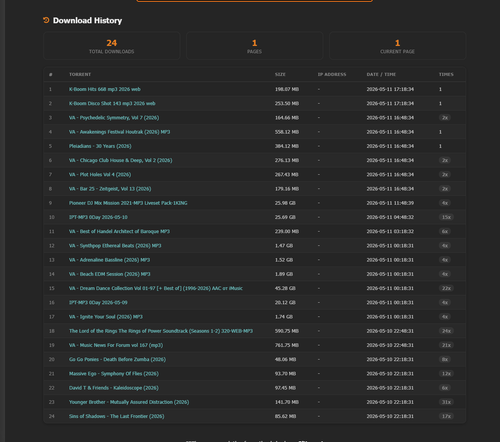This screenshot has height=442, width=500.
Task: Click the TIMES column header
Action: 446,74
